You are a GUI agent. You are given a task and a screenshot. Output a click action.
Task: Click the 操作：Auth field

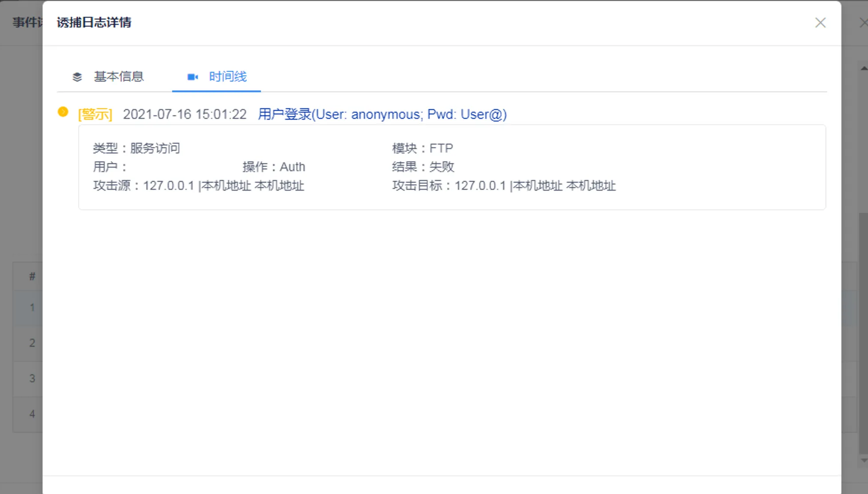click(x=274, y=167)
